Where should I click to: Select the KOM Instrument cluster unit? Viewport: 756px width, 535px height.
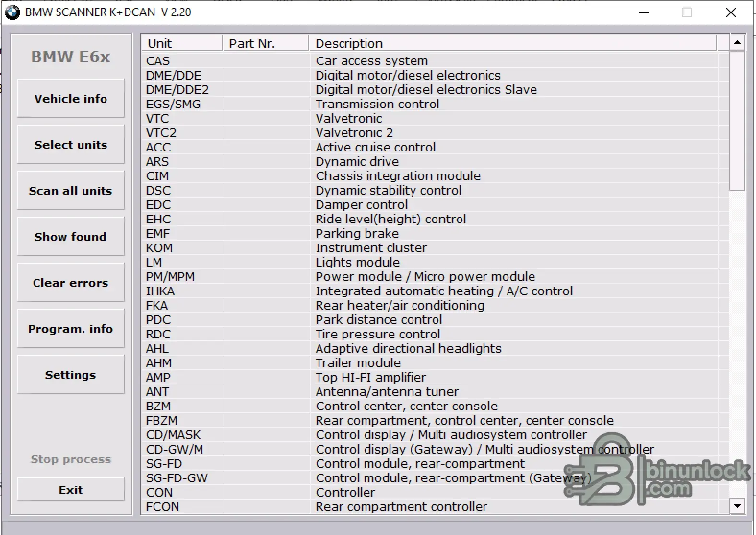click(x=435, y=248)
